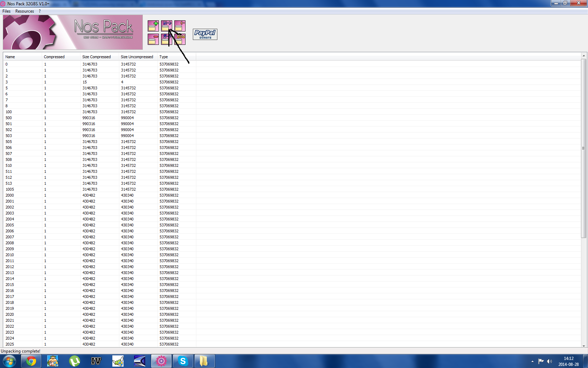The height and width of the screenshot is (368, 588).
Task: Click size uncompressed 3145732 in row 8
Action: point(128,106)
